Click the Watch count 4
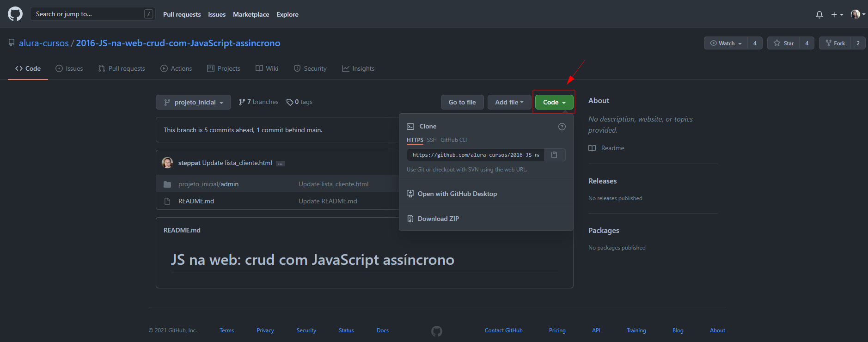This screenshot has width=868, height=342. pyautogui.click(x=755, y=43)
